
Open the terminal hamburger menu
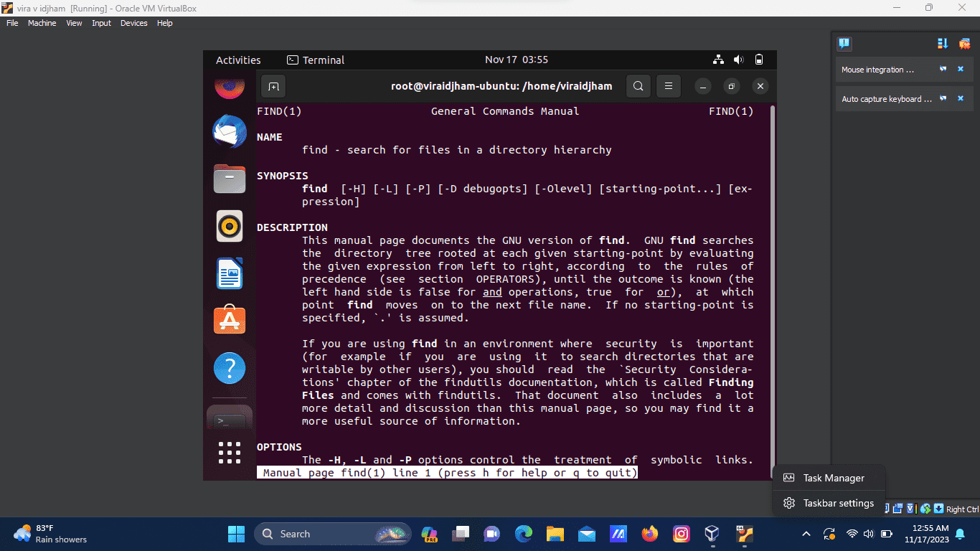coord(668,86)
